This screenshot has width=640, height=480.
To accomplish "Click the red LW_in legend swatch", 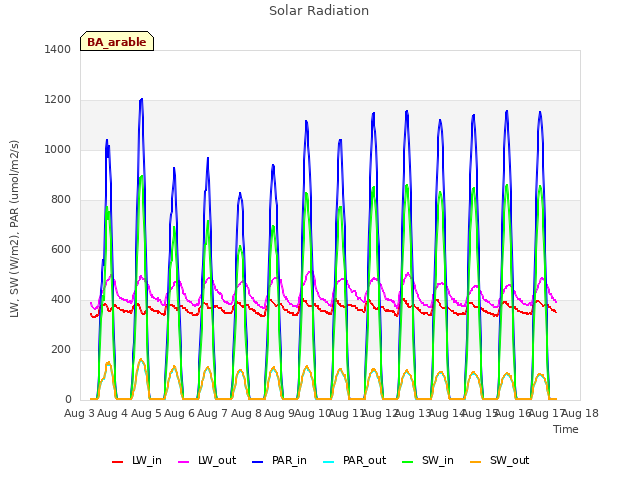I will coord(118,462).
